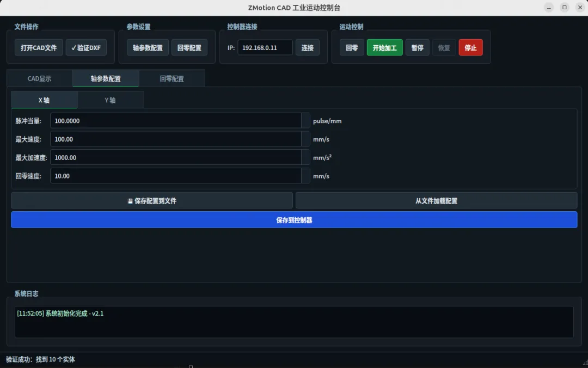Viewport: 588px width, 368px height.
Task: Start machining with the green 开始加工 button
Action: (x=384, y=48)
